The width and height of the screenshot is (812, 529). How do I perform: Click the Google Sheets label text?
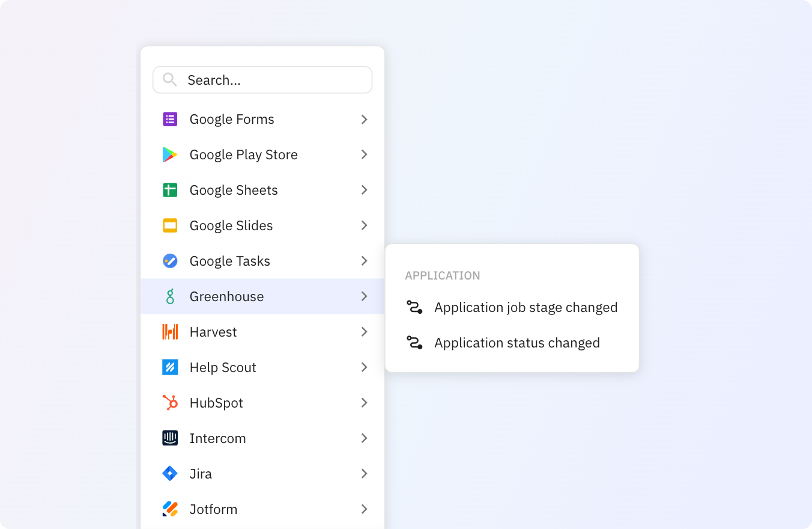234,191
